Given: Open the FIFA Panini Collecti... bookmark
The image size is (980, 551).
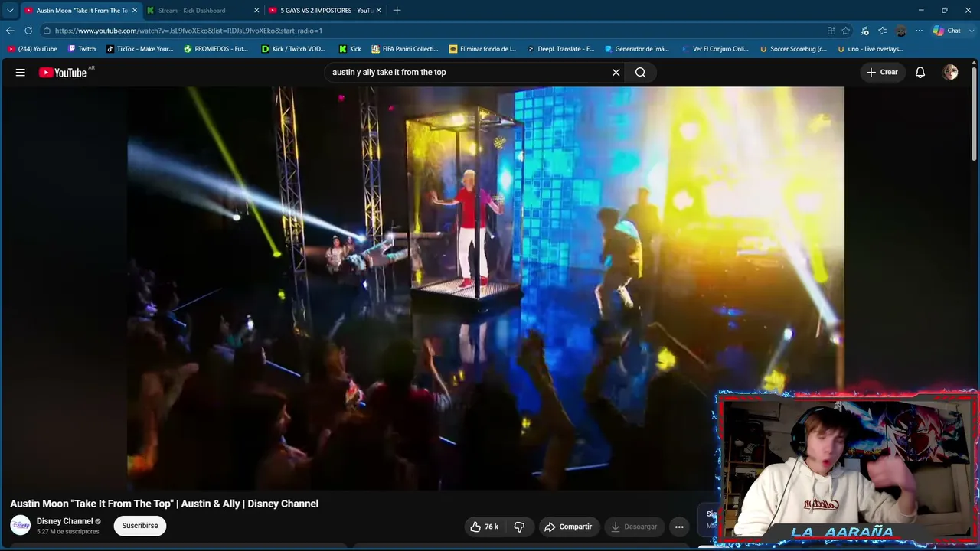Looking at the screenshot, I should tap(405, 49).
